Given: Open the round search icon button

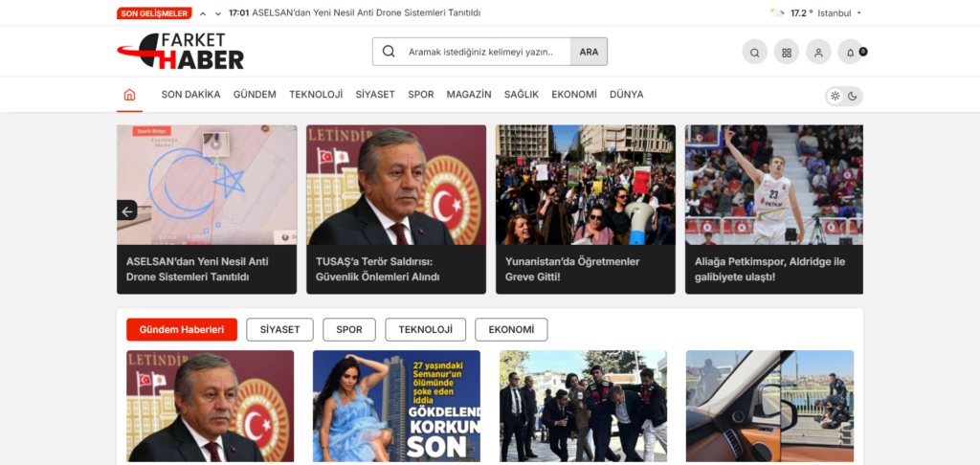Looking at the screenshot, I should pos(754,53).
